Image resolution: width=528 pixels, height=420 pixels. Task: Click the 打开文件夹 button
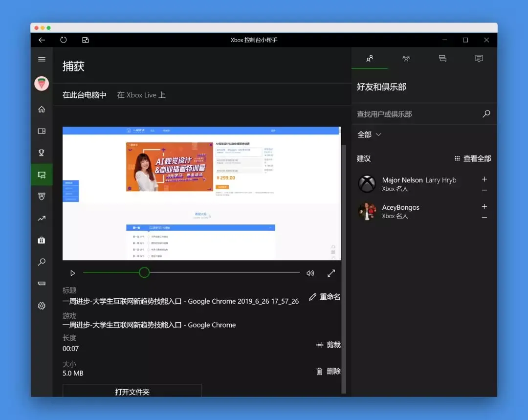tap(132, 391)
